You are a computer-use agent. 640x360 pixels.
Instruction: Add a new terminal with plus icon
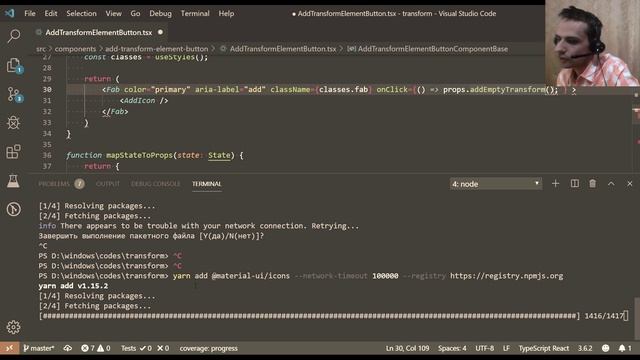556,184
